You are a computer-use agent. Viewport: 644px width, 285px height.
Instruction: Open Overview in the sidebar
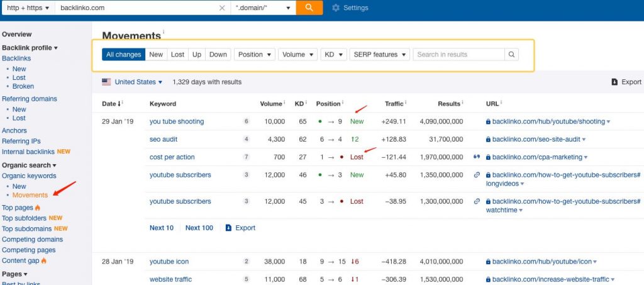(17, 35)
